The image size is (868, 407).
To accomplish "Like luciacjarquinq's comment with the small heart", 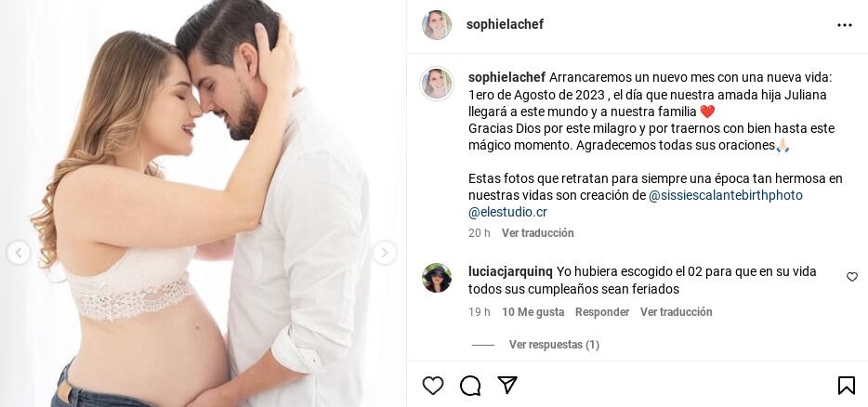I will pyautogui.click(x=852, y=277).
